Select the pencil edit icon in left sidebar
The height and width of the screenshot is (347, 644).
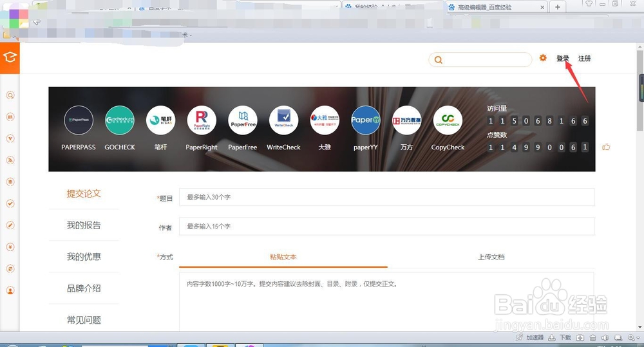click(x=10, y=225)
